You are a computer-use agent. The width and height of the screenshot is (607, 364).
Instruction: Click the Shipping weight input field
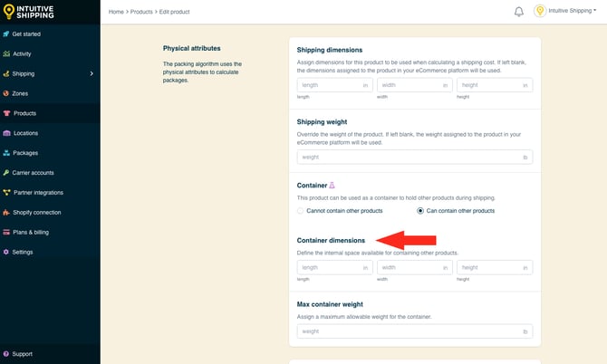414,157
